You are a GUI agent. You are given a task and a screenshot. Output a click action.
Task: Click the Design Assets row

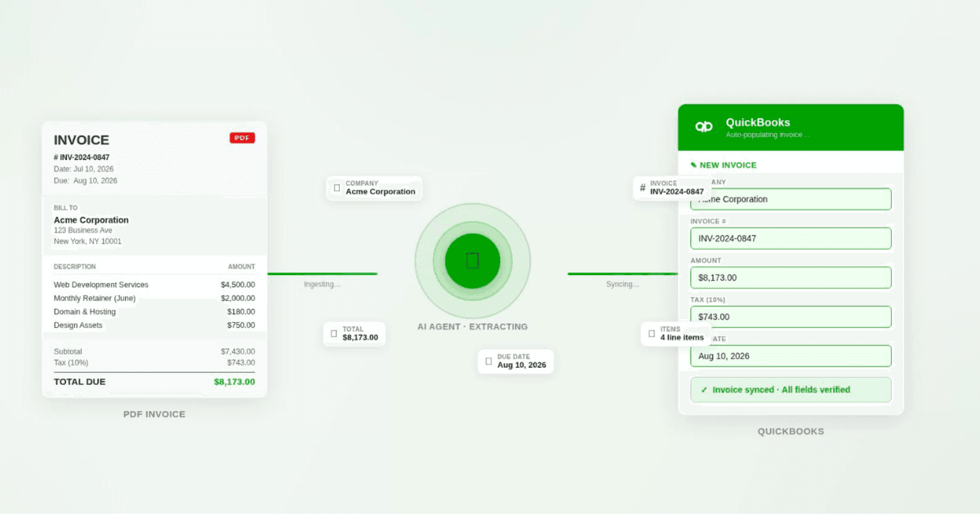tap(154, 325)
